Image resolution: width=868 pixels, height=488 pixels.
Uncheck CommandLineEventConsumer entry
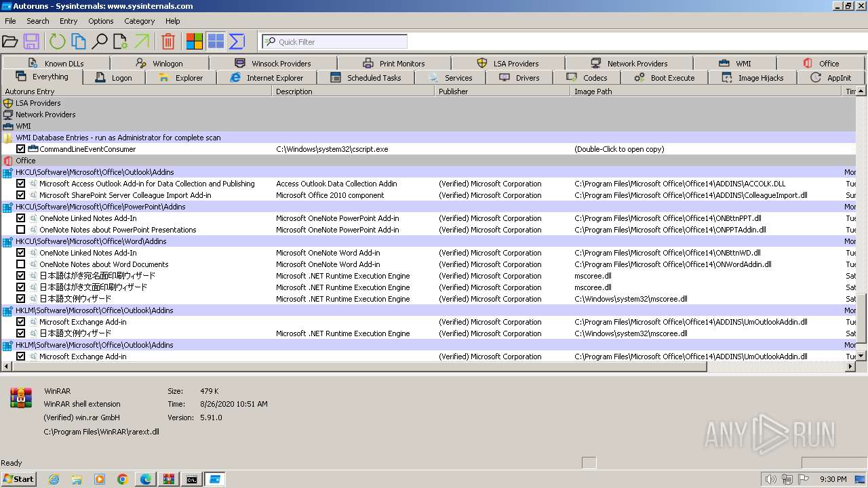point(21,149)
